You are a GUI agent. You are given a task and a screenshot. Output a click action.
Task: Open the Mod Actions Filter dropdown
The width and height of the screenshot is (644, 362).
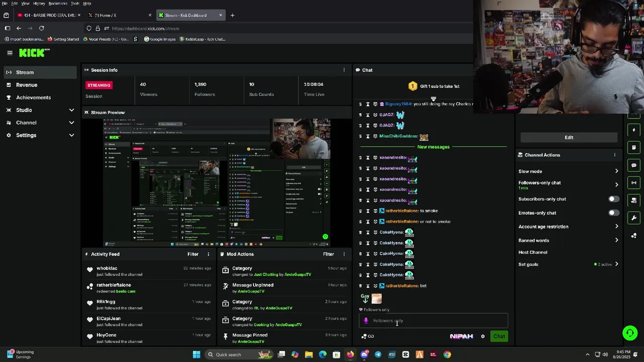tap(328, 254)
